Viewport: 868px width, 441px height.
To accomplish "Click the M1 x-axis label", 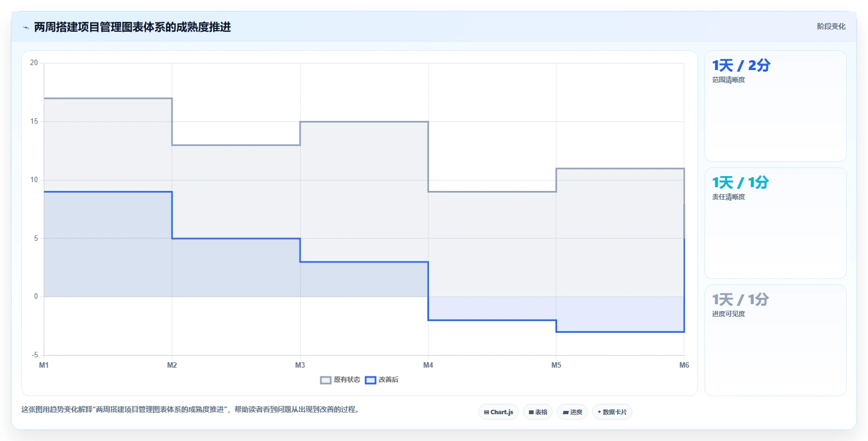I will [x=44, y=365].
